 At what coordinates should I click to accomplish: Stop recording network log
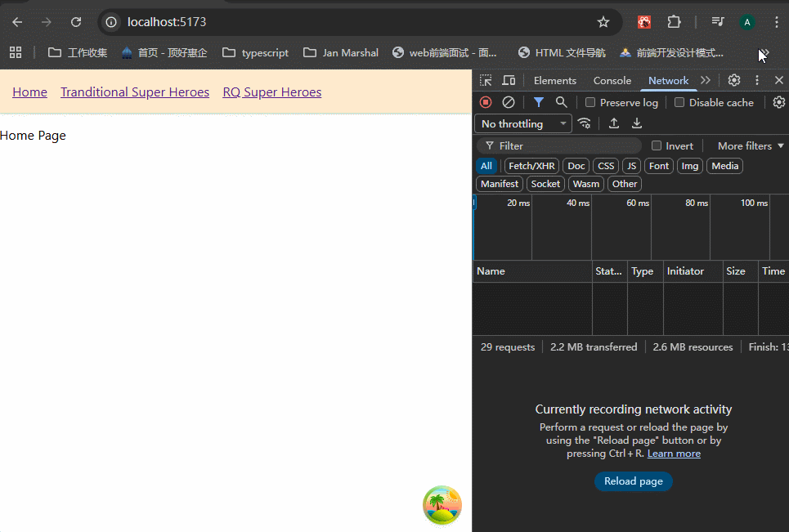[x=486, y=102]
